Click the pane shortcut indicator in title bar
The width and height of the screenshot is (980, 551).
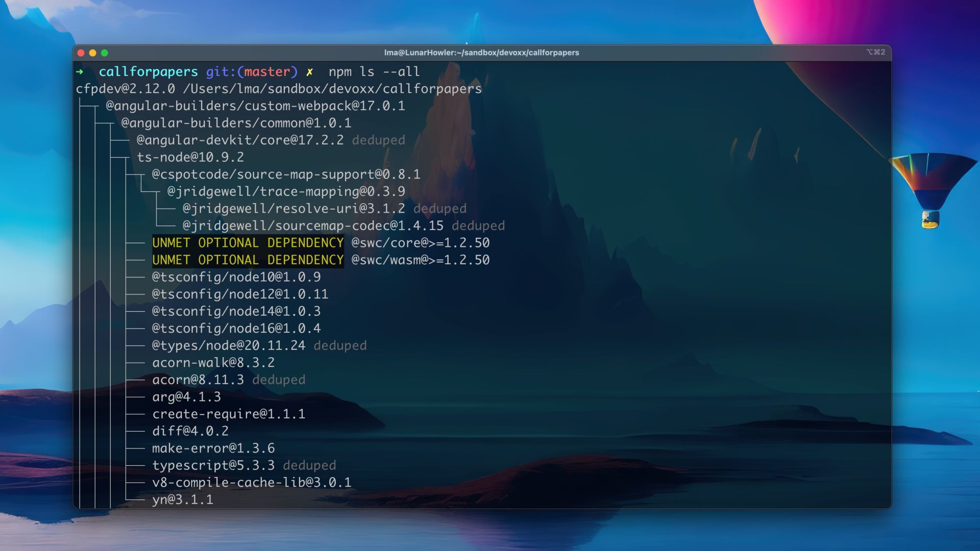coord(875,52)
